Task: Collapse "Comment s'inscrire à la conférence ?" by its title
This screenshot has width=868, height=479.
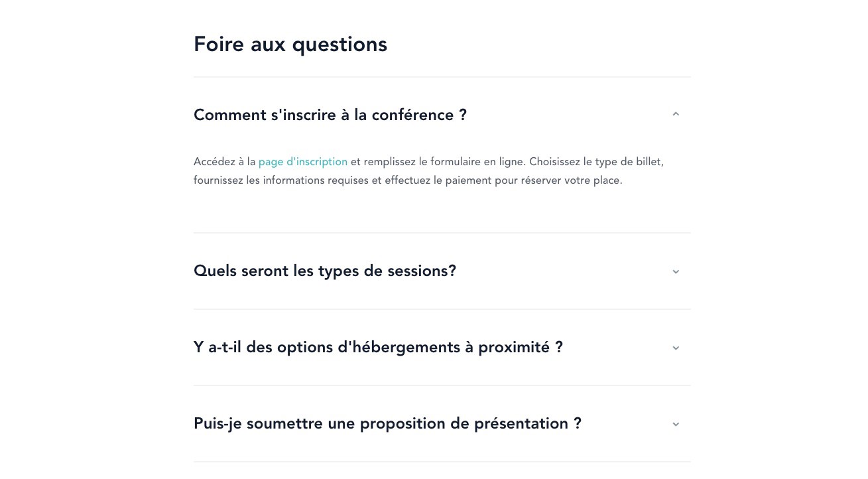Action: coord(330,115)
